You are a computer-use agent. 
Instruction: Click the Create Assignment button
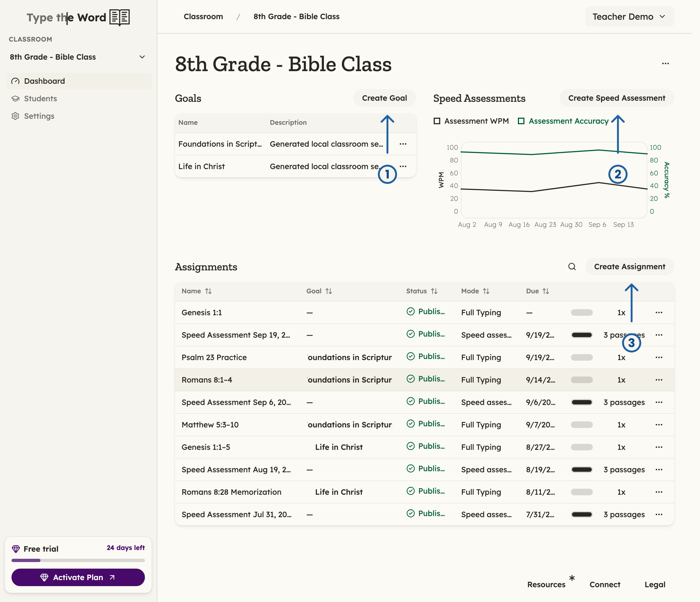click(629, 267)
